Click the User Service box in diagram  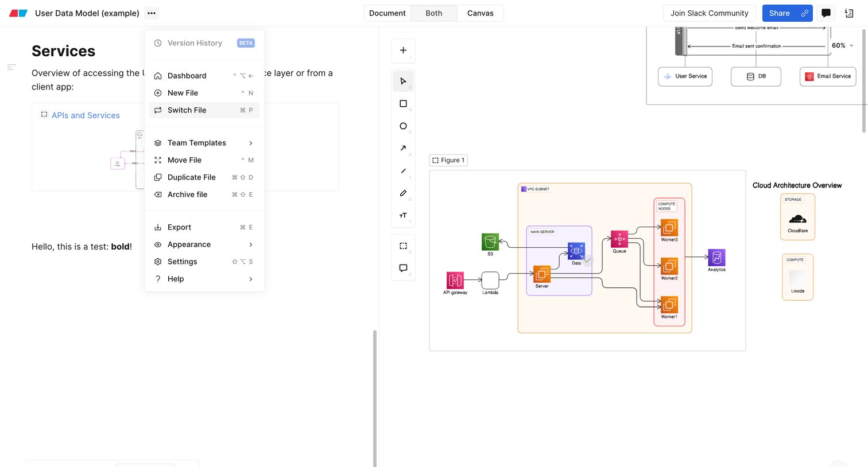coord(685,76)
